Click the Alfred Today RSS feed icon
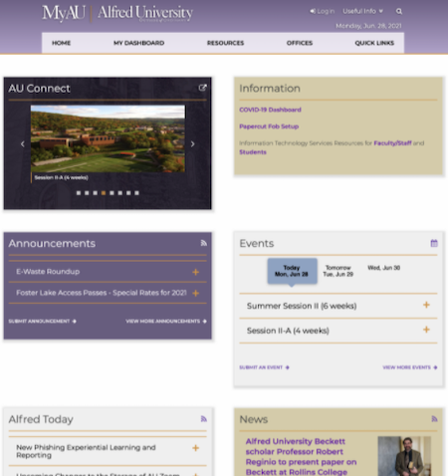 tap(204, 419)
